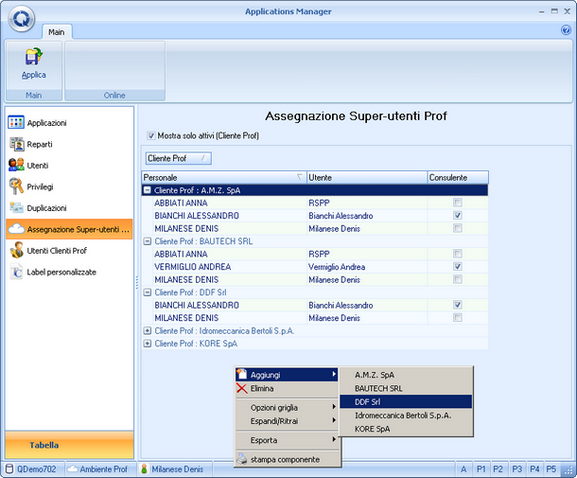The width and height of the screenshot is (577, 478).
Task: Open the Applicazioni sidebar icon
Action: click(16, 123)
